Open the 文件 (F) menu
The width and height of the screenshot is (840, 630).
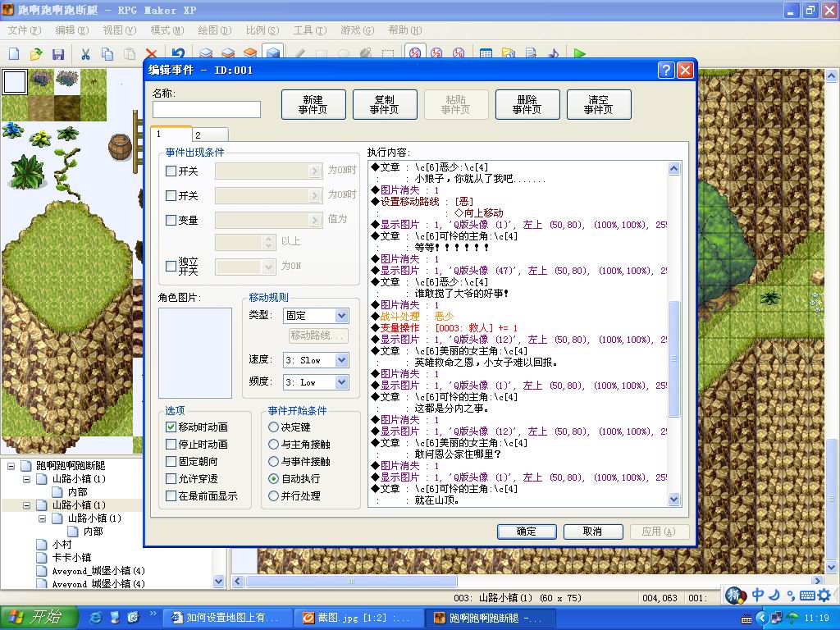[24, 30]
